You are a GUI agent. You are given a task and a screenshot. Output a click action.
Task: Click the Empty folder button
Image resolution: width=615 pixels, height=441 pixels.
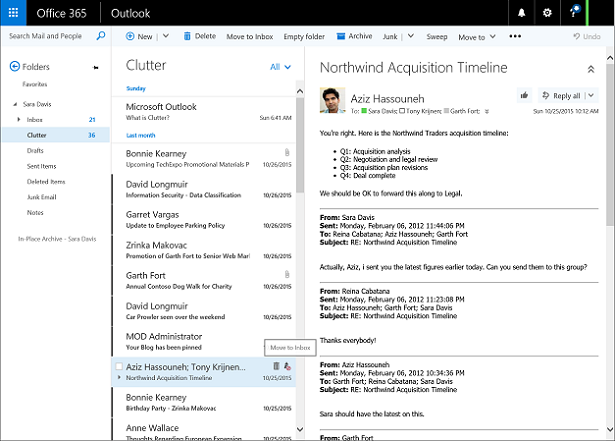coord(304,36)
